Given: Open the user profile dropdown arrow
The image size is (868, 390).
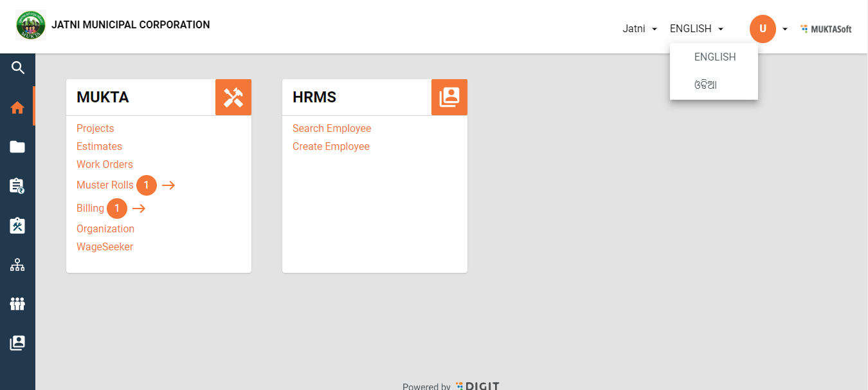Looking at the screenshot, I should coord(785,29).
